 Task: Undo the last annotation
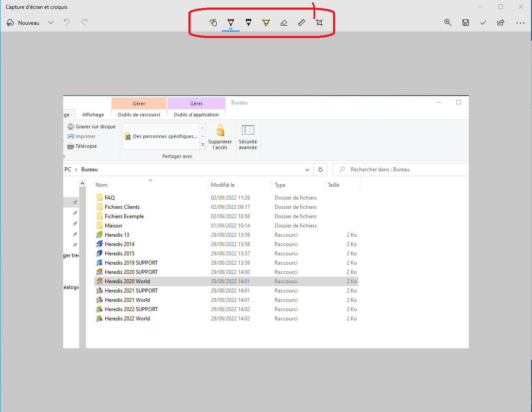click(67, 23)
